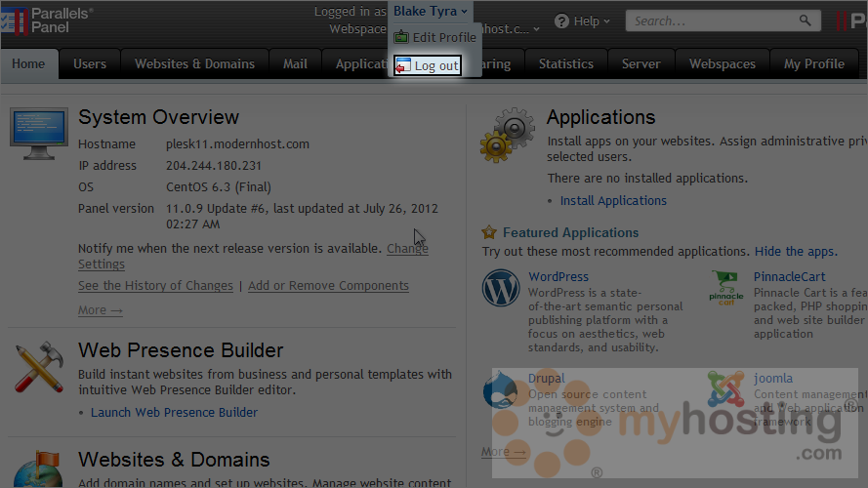Click the CentOS 6.3 (Final) value
868x488 pixels.
[219, 187]
